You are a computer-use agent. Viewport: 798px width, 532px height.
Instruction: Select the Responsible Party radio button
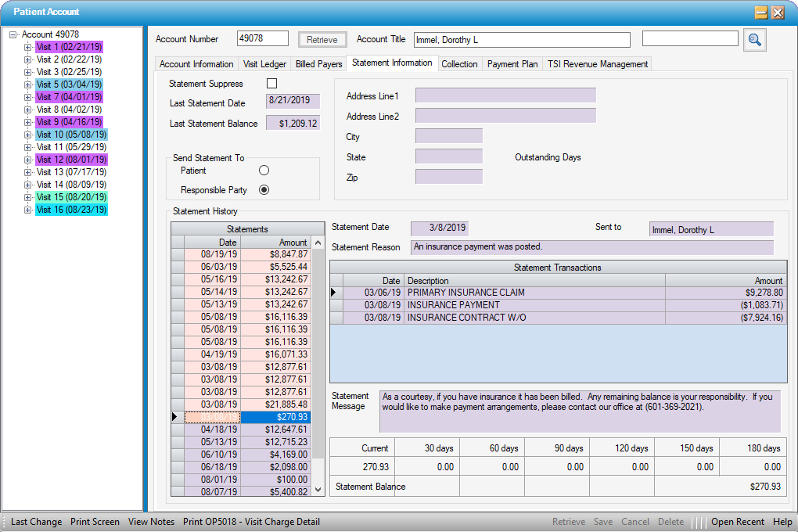click(264, 189)
